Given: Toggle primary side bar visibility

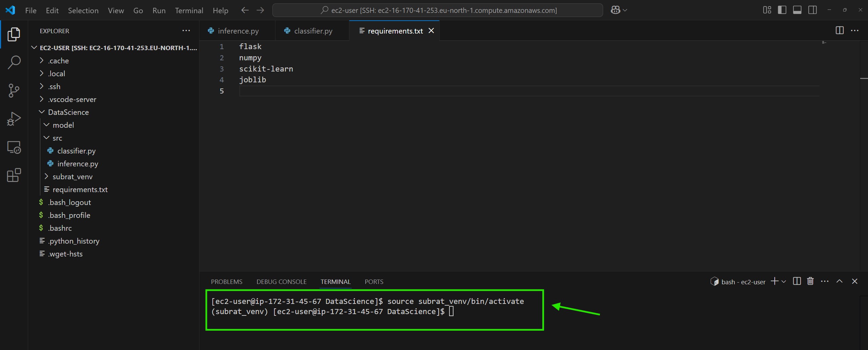Looking at the screenshot, I should 782,10.
